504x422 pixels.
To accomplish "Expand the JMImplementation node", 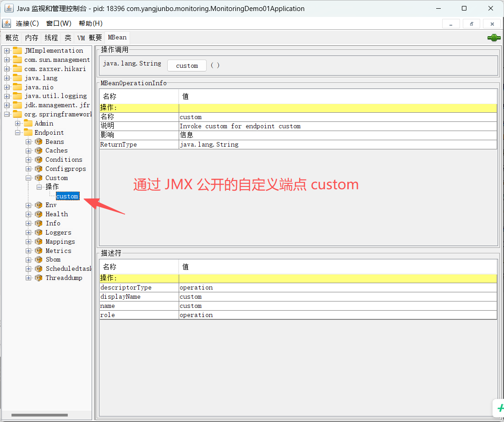I will [x=6, y=50].
